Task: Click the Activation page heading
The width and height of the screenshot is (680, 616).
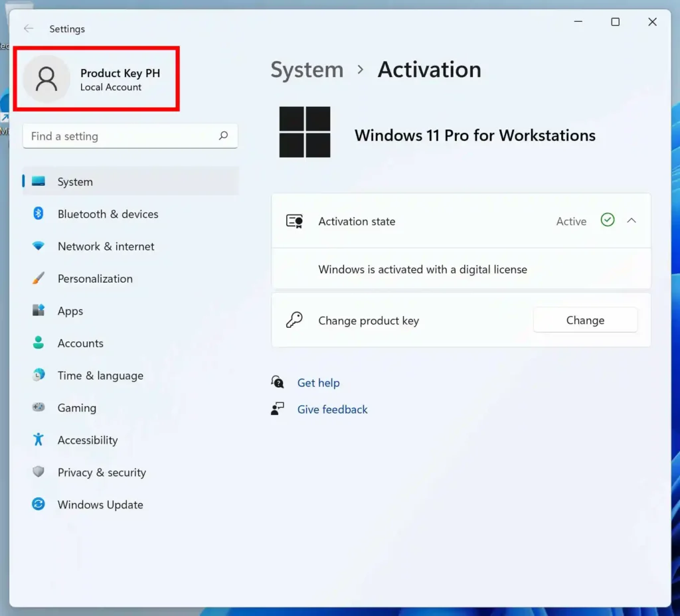Action: [x=430, y=70]
